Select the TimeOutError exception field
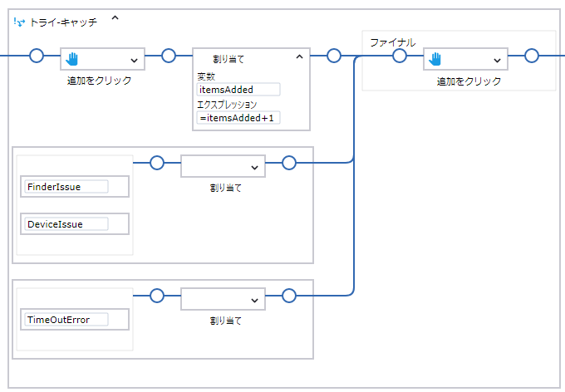Screen dimensions: 565x392 coord(66,320)
